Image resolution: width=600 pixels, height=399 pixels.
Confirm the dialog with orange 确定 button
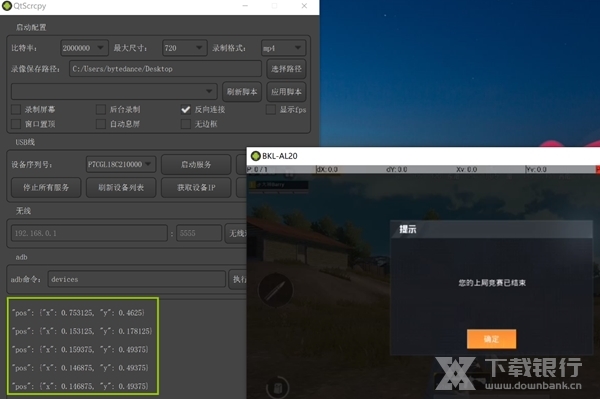(491, 339)
